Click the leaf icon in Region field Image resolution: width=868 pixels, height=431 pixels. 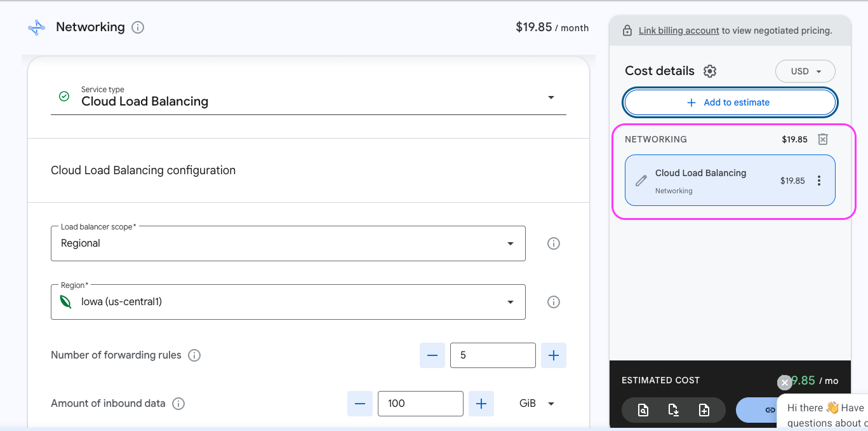click(65, 302)
